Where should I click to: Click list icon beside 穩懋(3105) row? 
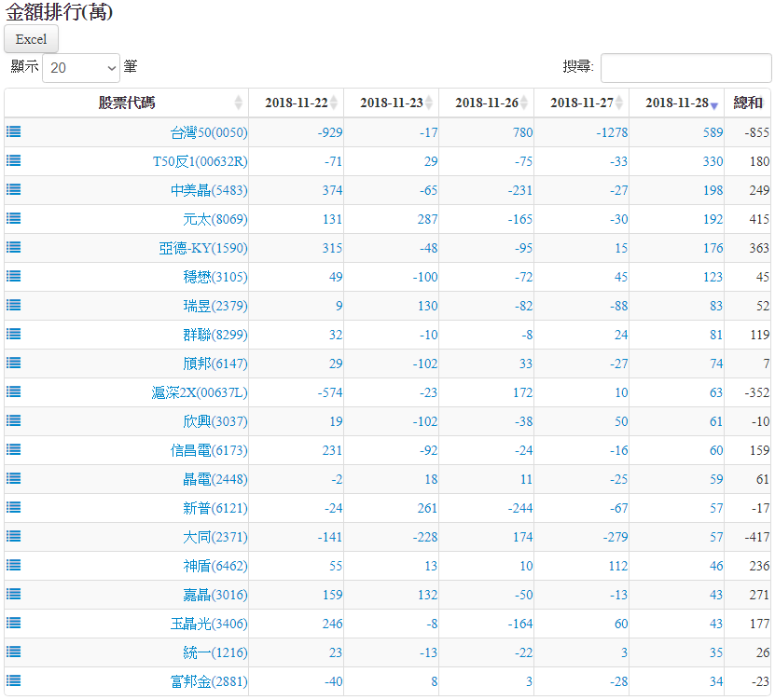(x=14, y=277)
